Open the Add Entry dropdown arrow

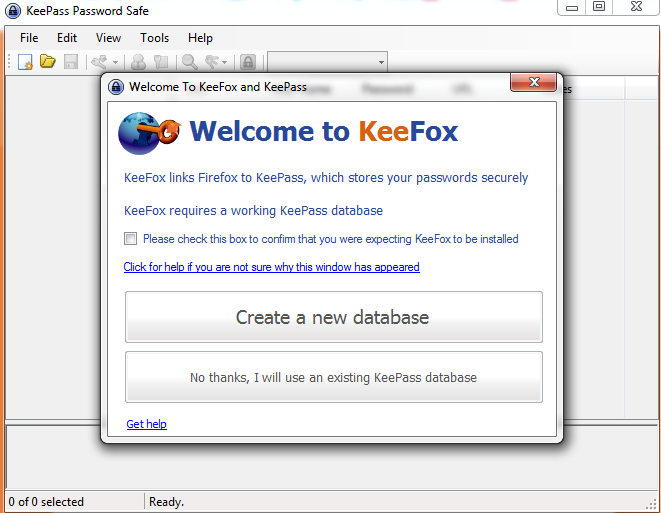(116, 63)
